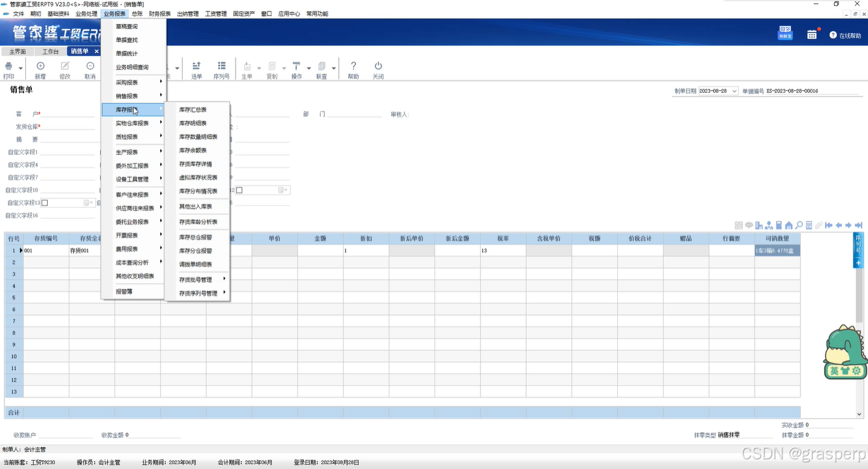
Task: Click the 修改 edit toolbar icon
Action: [x=65, y=66]
